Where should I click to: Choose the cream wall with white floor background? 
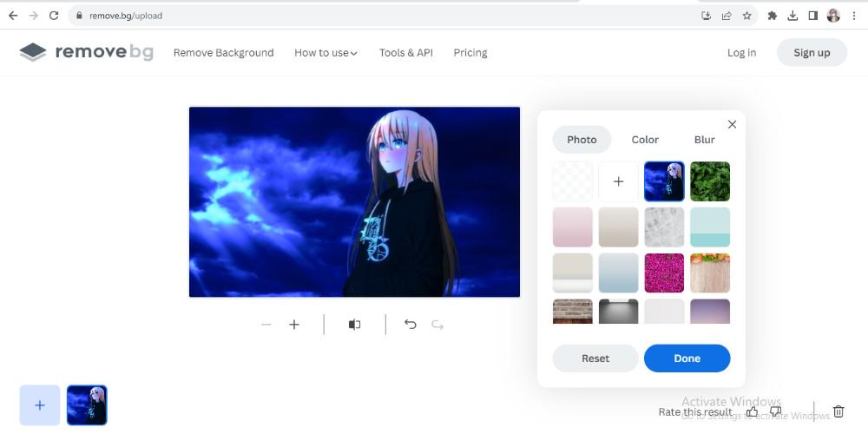[x=572, y=273]
